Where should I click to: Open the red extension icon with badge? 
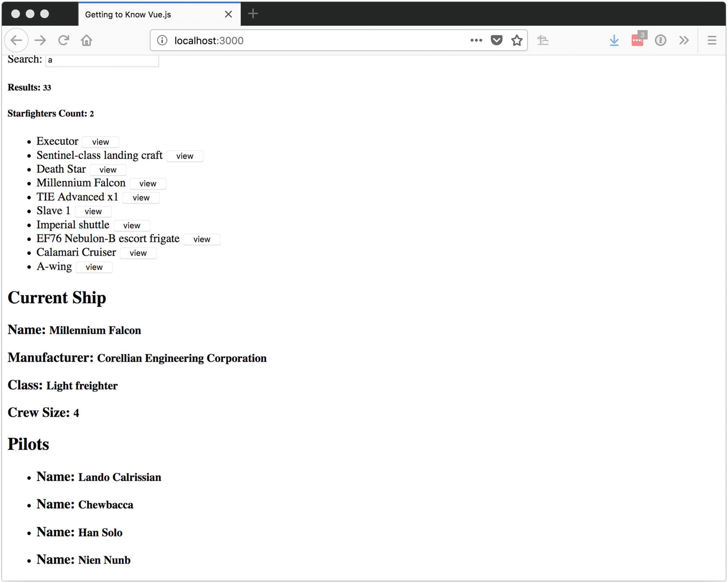(x=638, y=39)
